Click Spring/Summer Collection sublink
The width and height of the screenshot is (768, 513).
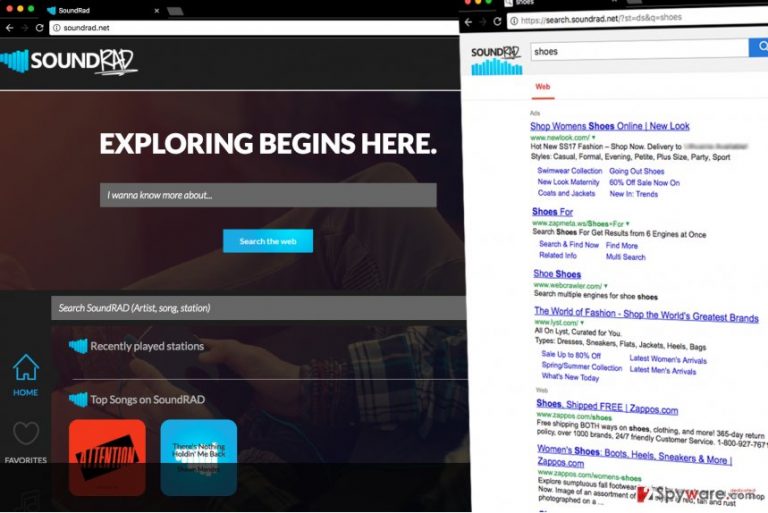[582, 366]
